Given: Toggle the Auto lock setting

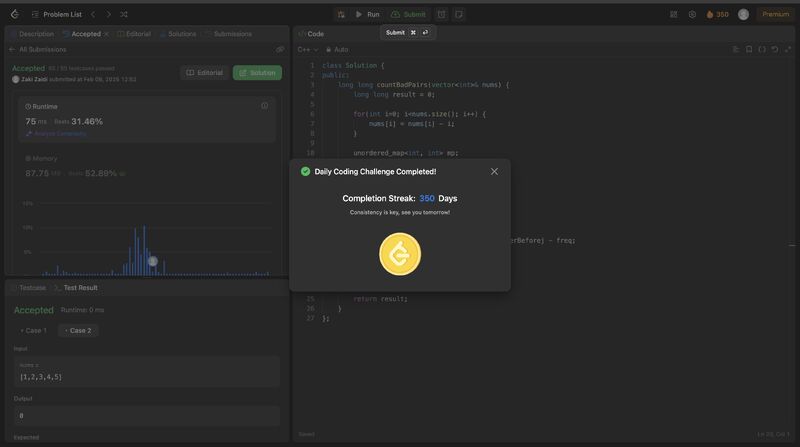Looking at the screenshot, I should pyautogui.click(x=337, y=49).
